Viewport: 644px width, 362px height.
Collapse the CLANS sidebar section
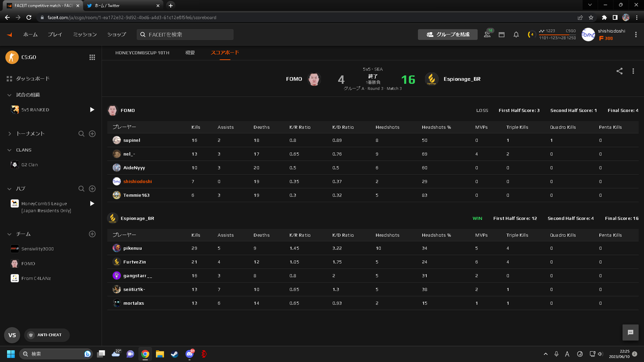(x=9, y=150)
